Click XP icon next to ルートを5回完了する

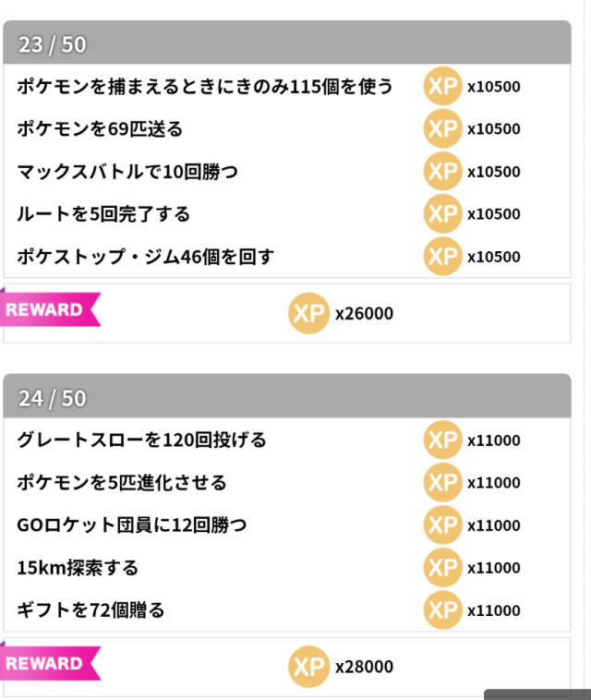click(442, 213)
